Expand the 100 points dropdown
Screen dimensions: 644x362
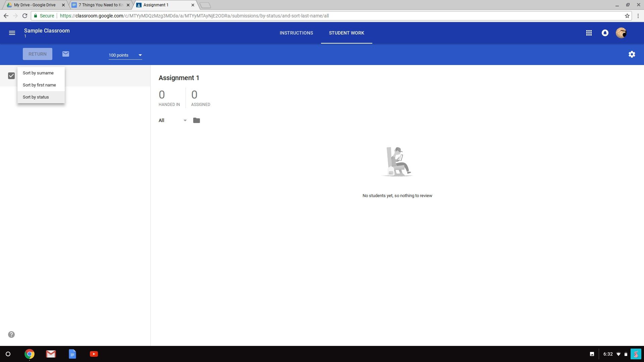140,55
